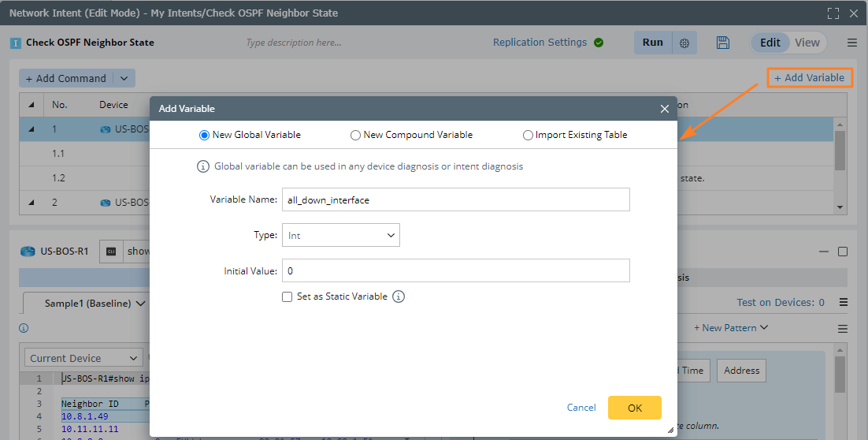Save the intent with the floppy icon
Viewport: 868px width, 440px height.
coord(722,43)
